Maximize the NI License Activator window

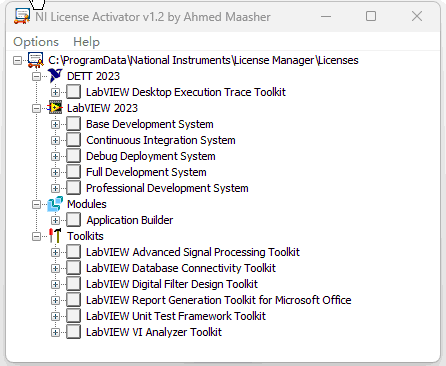(x=371, y=16)
